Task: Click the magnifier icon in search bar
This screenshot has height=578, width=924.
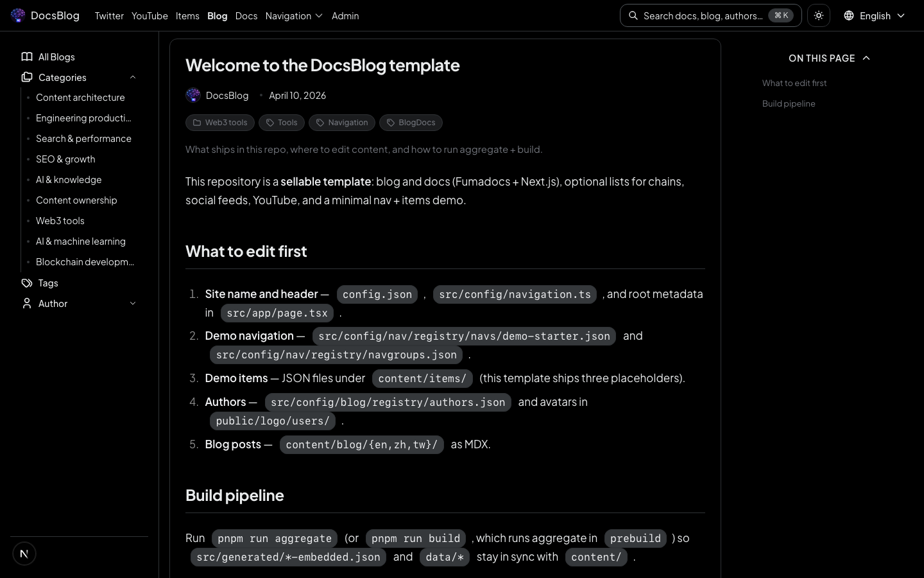Action: pos(633,15)
